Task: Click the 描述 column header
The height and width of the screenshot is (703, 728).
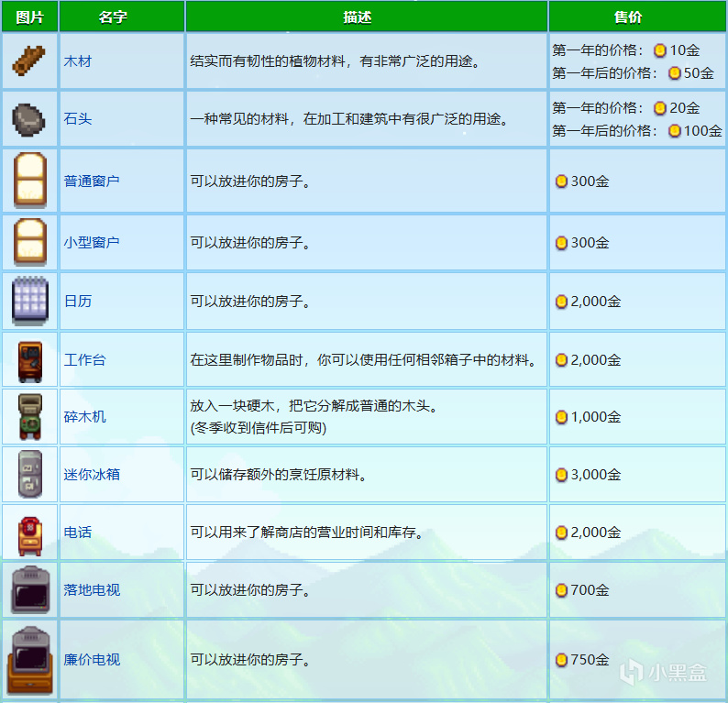Action: [367, 16]
